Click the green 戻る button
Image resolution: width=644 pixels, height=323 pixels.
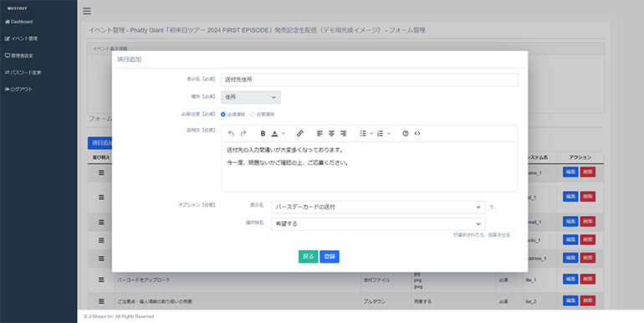pyautogui.click(x=308, y=256)
